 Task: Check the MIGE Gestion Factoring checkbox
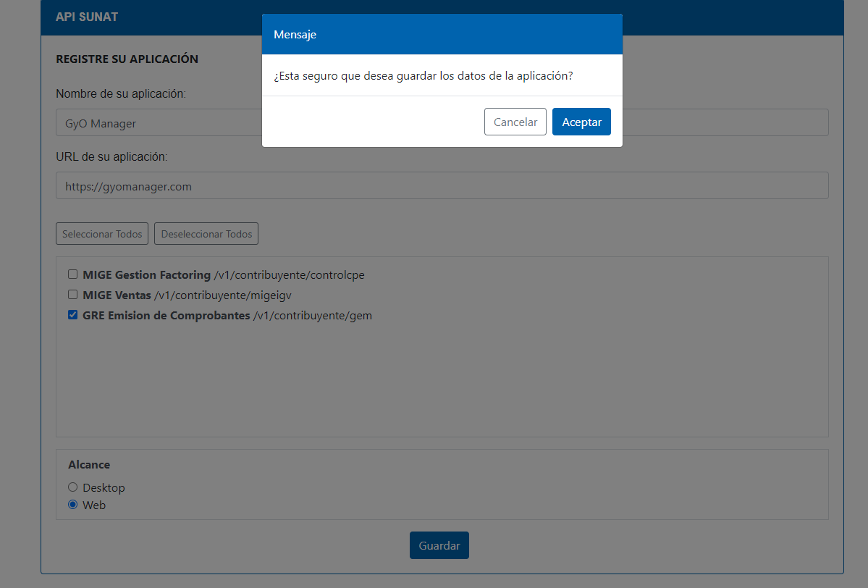click(72, 274)
